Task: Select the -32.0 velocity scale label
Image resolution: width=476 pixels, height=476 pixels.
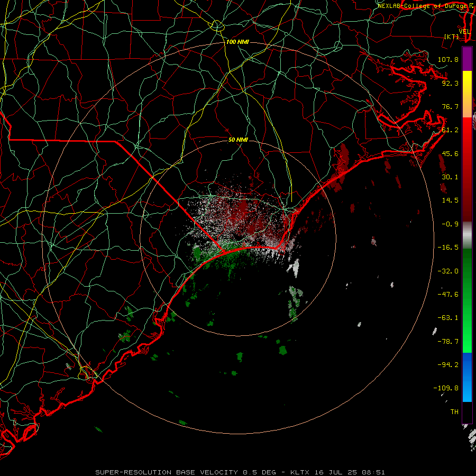Action: (x=448, y=271)
